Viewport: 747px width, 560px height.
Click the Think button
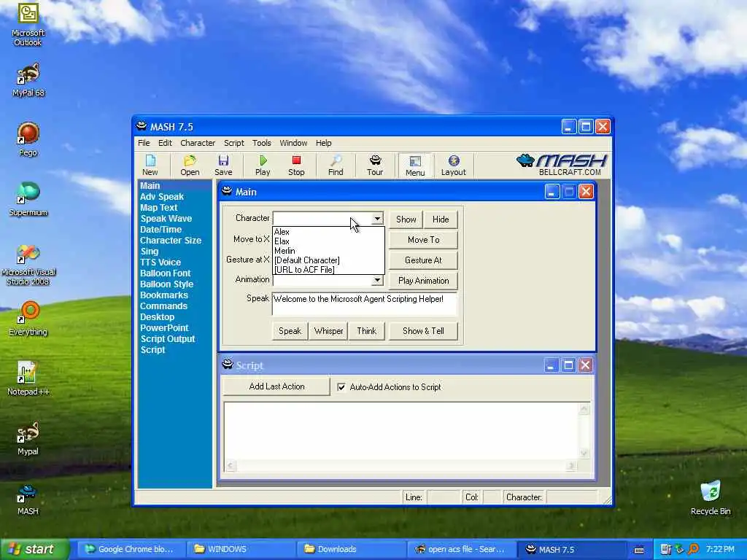(367, 330)
